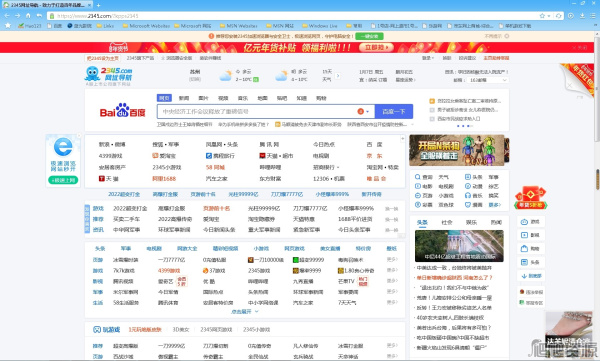Select the 地图 Baidu search tab
Image resolution: width=600 pixels, height=361 pixels.
[262, 98]
